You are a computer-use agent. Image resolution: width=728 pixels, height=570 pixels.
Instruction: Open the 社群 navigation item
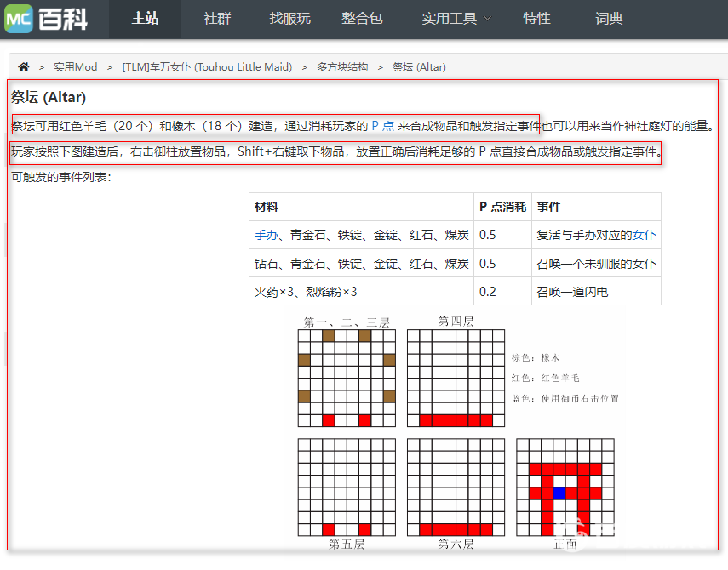click(217, 19)
